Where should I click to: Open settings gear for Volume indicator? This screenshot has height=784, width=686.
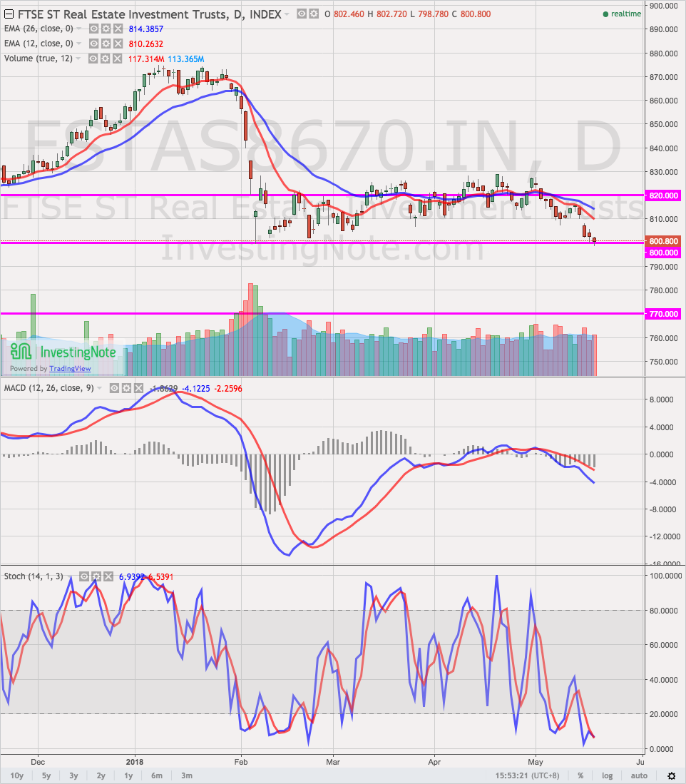pos(106,58)
